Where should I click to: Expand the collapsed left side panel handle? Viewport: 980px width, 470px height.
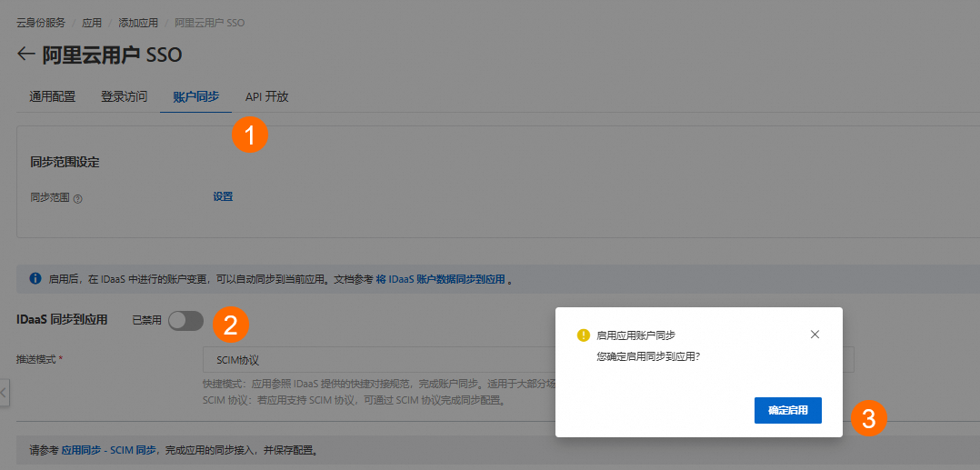[4, 393]
